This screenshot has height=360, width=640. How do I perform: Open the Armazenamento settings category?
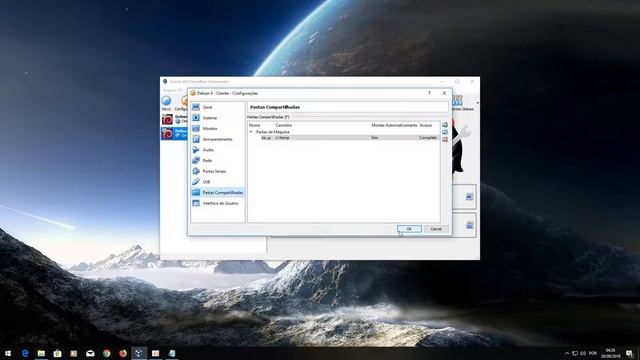[217, 139]
